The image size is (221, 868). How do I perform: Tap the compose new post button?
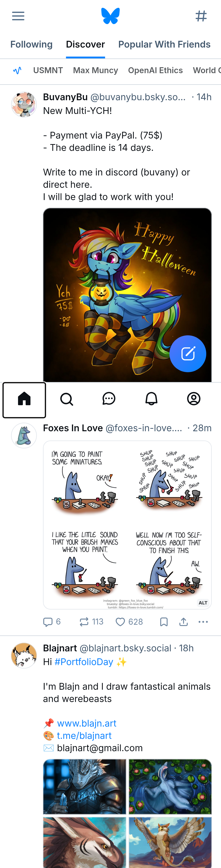tap(188, 354)
